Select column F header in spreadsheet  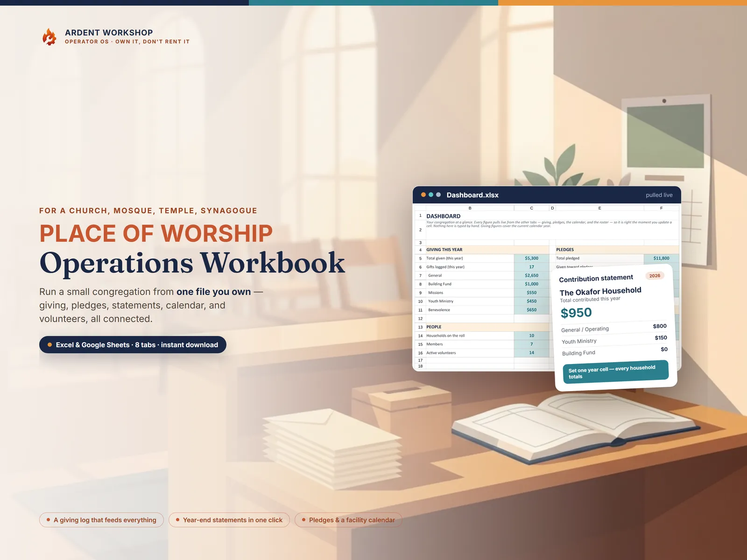point(661,208)
